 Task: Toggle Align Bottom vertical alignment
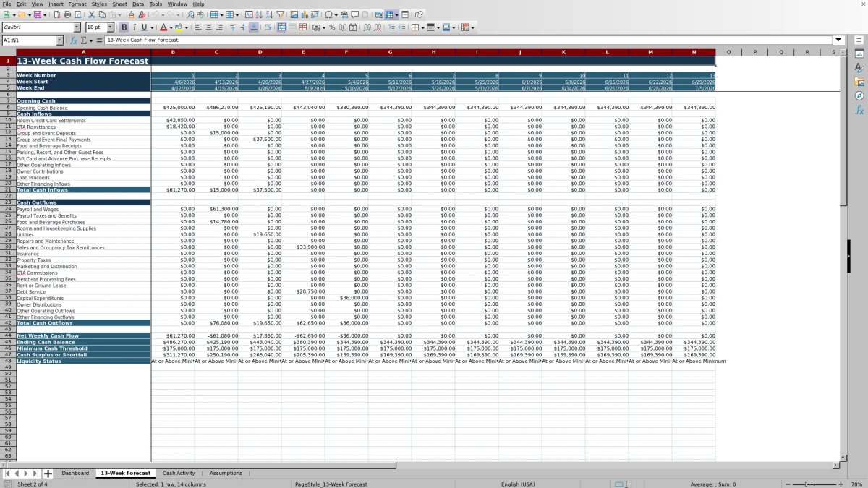coord(253,27)
